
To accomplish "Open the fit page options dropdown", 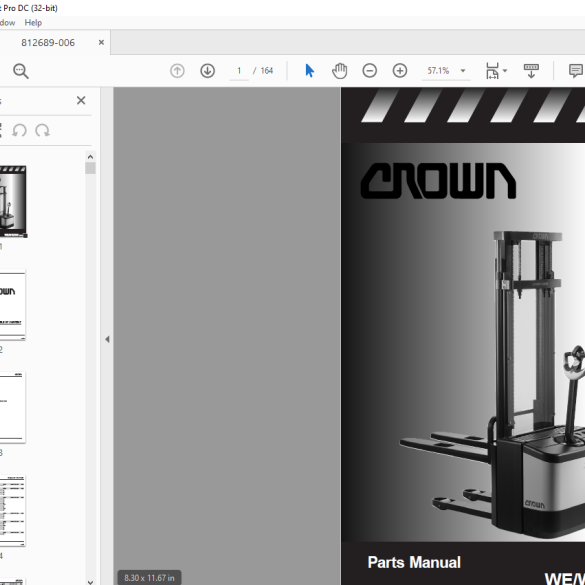I will 497,71.
